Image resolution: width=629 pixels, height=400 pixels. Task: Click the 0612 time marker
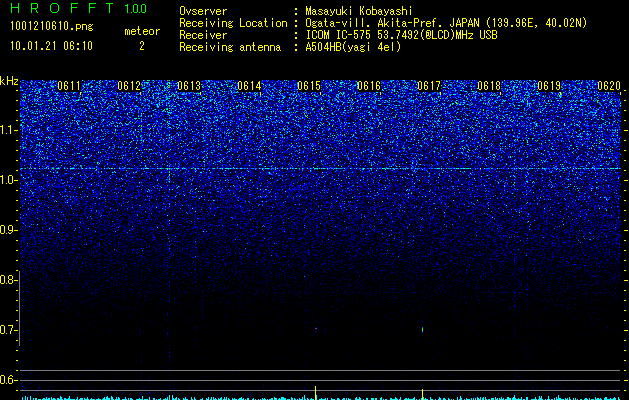pos(129,86)
